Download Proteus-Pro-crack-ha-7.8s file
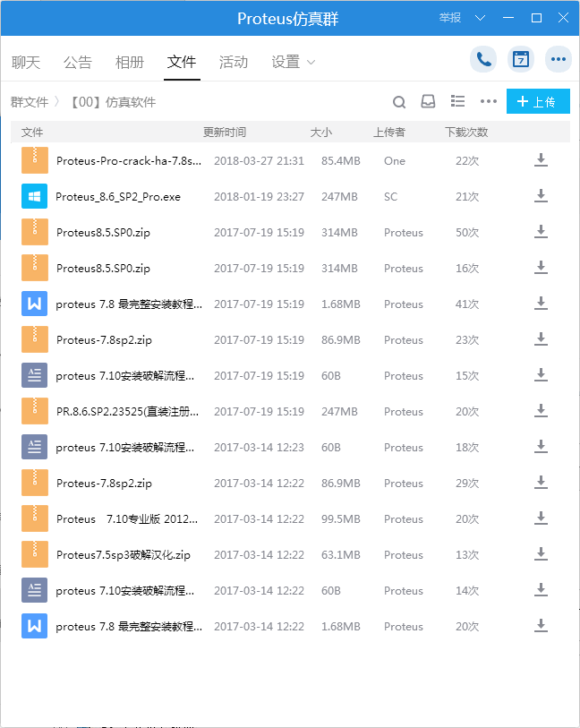 point(541,160)
